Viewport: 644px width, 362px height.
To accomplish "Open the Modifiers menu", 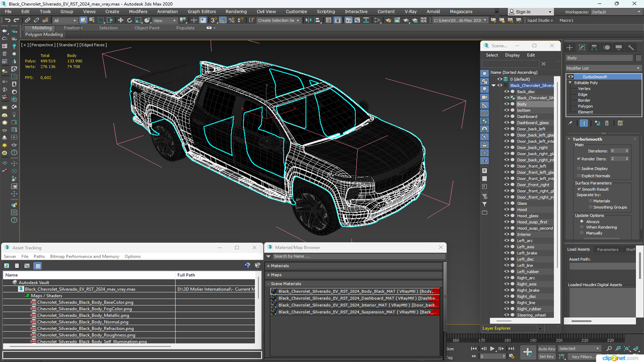I will click(x=138, y=11).
